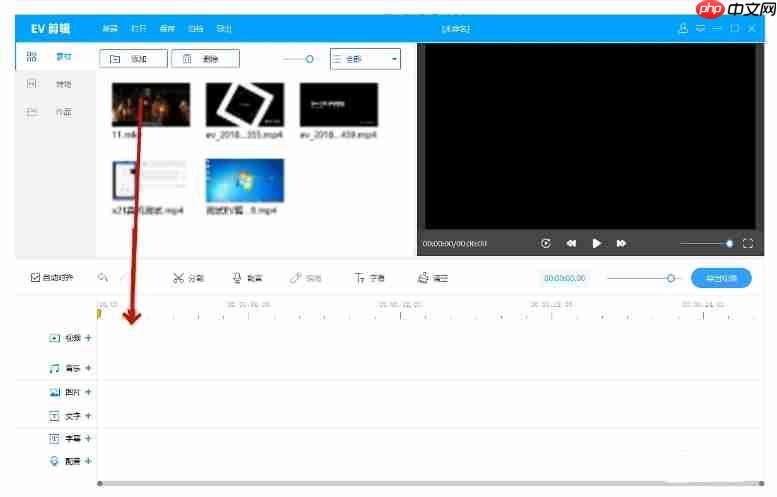The width and height of the screenshot is (777, 497).
Task: Click the timeline zoom slider beside the timecode
Action: [643, 278]
